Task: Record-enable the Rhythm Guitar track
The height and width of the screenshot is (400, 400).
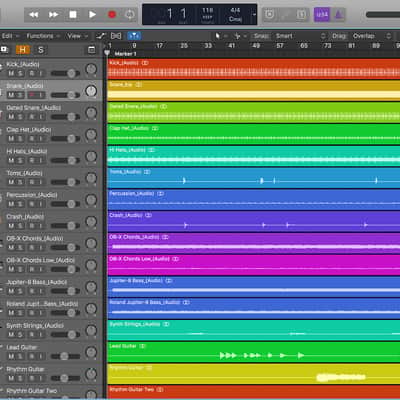Action: (32, 378)
